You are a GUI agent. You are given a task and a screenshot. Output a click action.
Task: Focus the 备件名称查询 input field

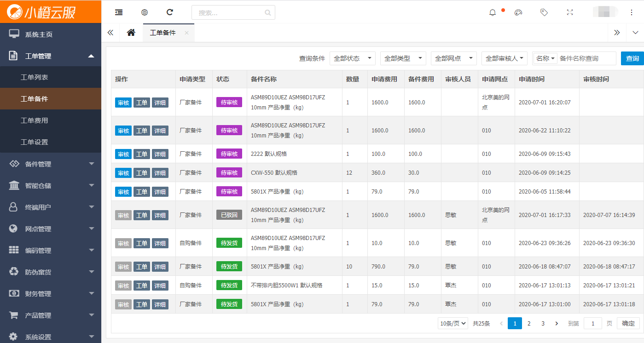tap(586, 58)
